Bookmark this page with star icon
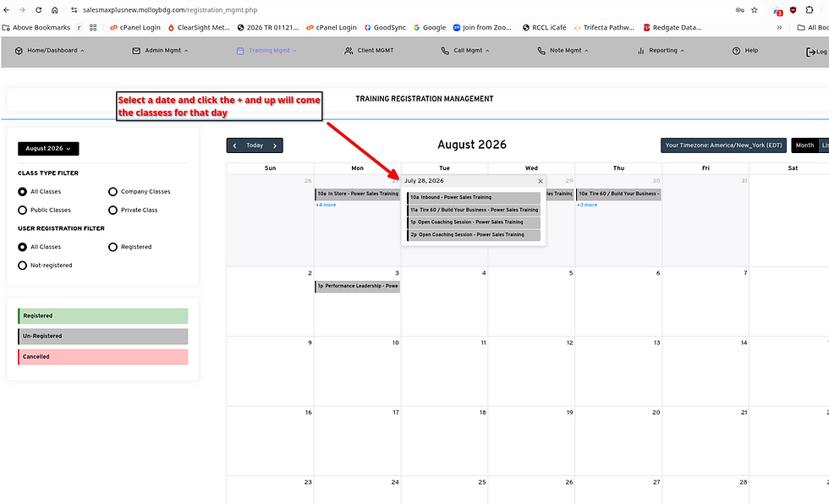Screen dimensions: 829x504 (x=755, y=10)
